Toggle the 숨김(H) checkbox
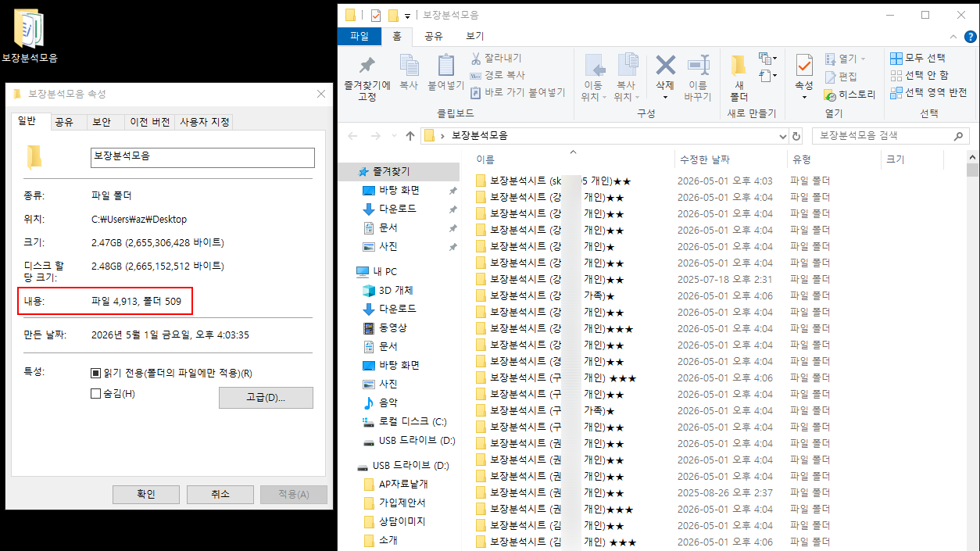 coord(96,394)
